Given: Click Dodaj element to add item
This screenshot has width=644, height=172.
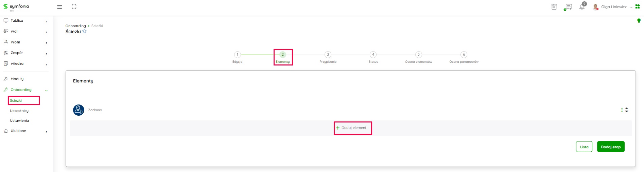Looking at the screenshot, I should point(352,128).
